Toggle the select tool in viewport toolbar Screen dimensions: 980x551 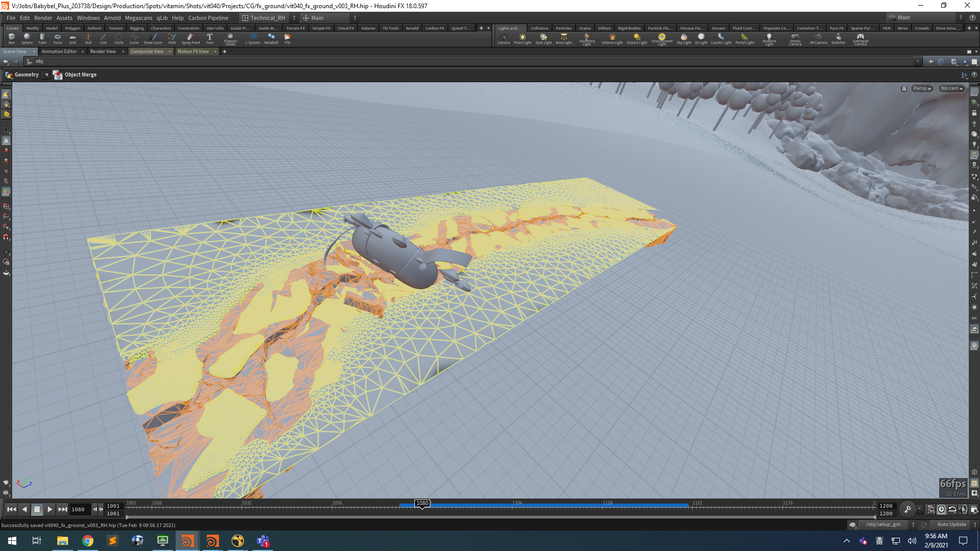point(6,130)
